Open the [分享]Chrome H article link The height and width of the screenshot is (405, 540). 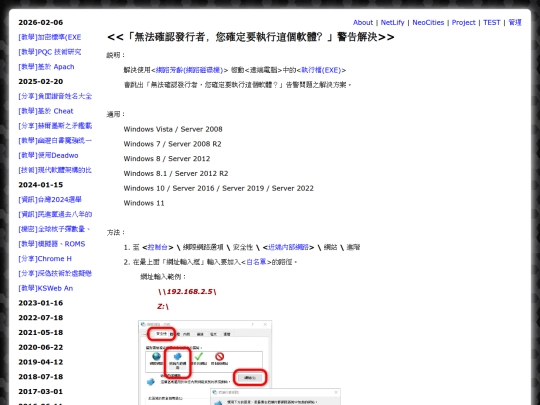pyautogui.click(x=45, y=259)
